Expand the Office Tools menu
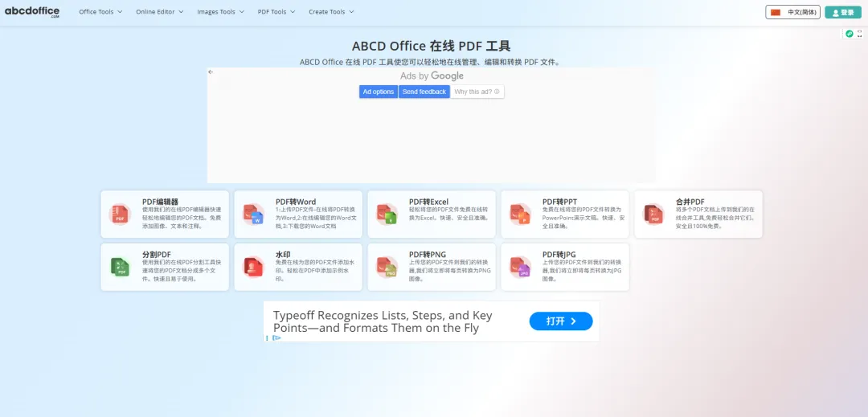 pyautogui.click(x=100, y=11)
